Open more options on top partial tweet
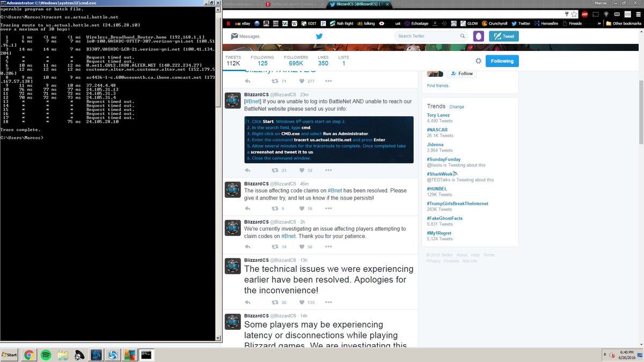The image size is (644, 362). coord(328,82)
